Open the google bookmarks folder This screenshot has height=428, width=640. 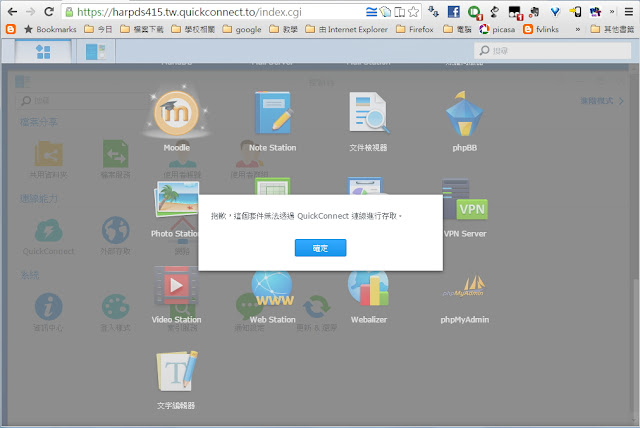click(x=242, y=29)
